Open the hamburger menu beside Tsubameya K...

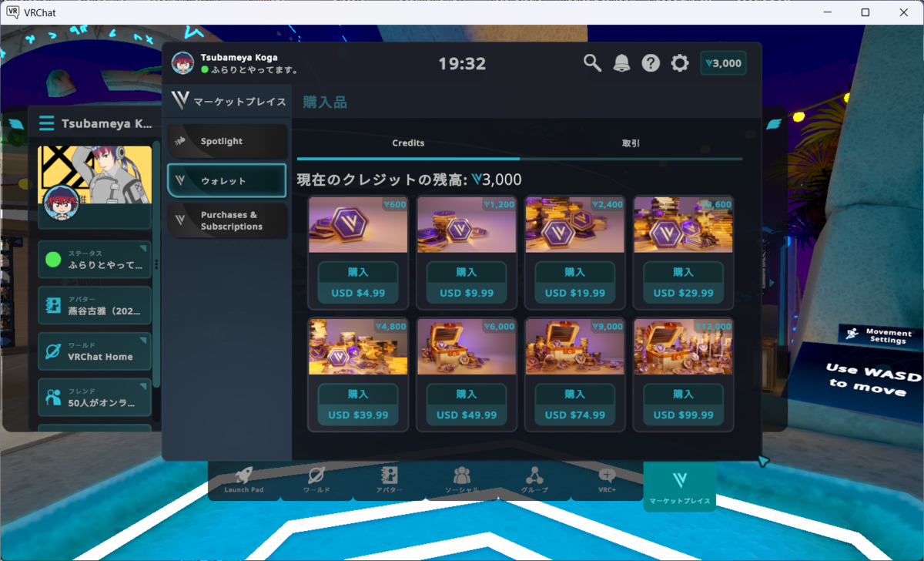point(47,123)
